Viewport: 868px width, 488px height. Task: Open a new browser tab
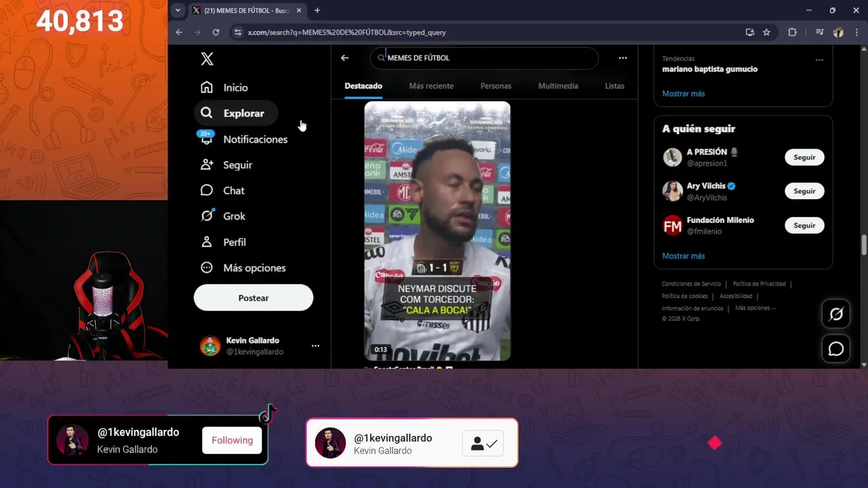[317, 10]
